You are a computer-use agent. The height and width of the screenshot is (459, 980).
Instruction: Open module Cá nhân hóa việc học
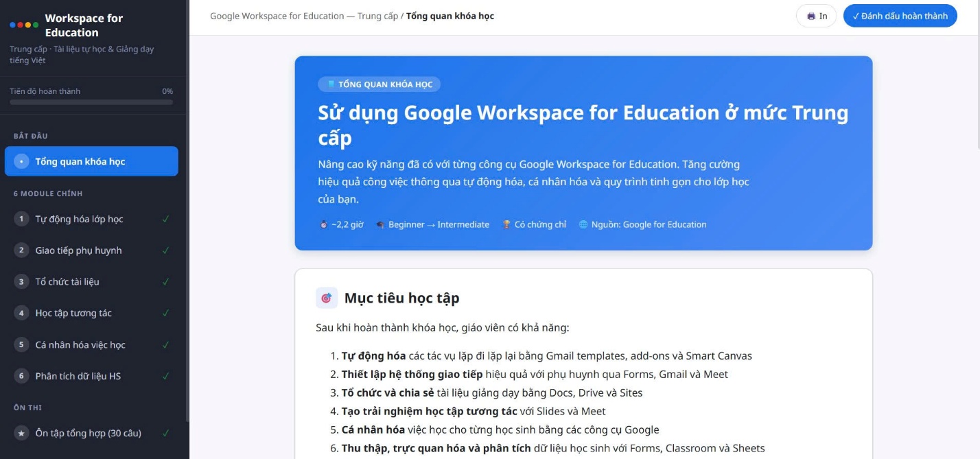tap(91, 344)
